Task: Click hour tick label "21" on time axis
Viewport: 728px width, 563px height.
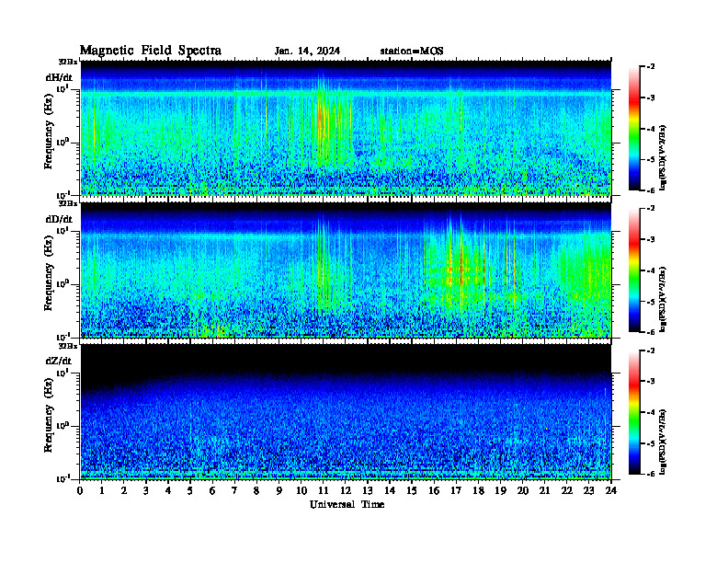Action: [544, 491]
